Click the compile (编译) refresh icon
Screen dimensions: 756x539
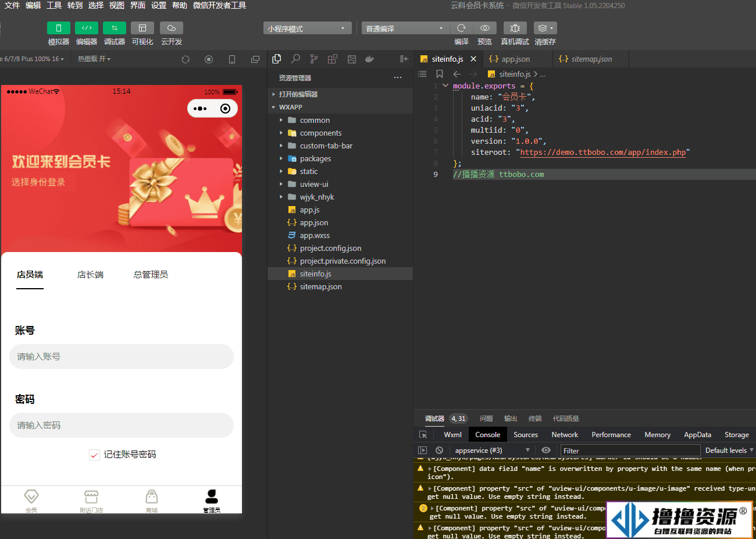click(461, 28)
